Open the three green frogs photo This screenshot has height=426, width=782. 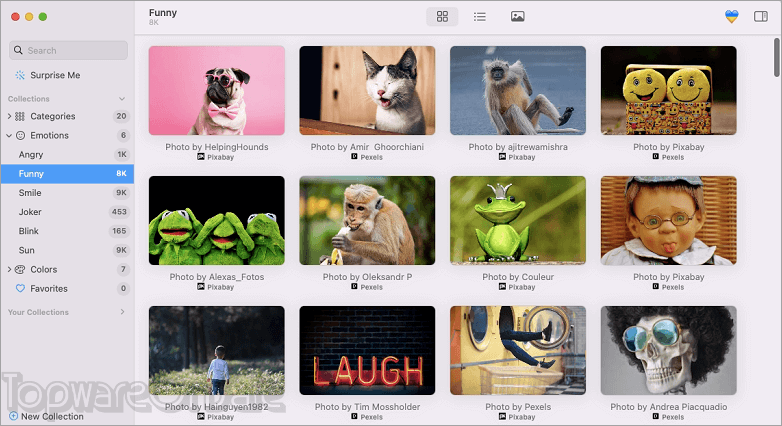tap(216, 220)
